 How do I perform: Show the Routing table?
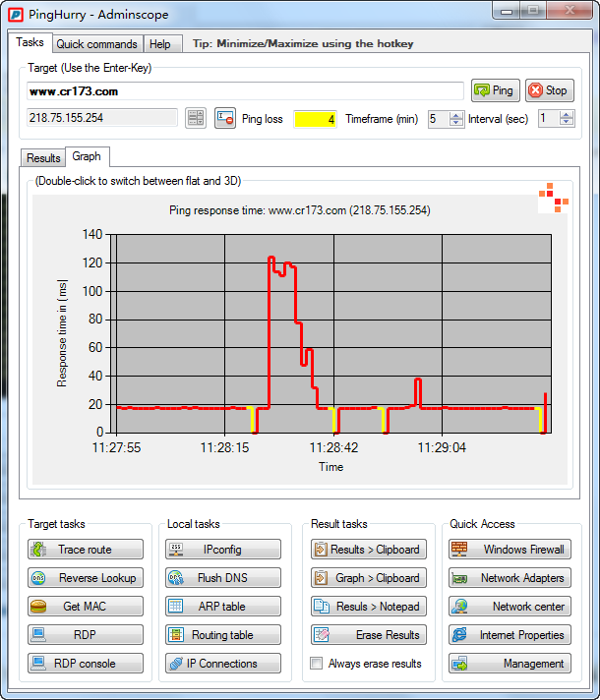223,635
